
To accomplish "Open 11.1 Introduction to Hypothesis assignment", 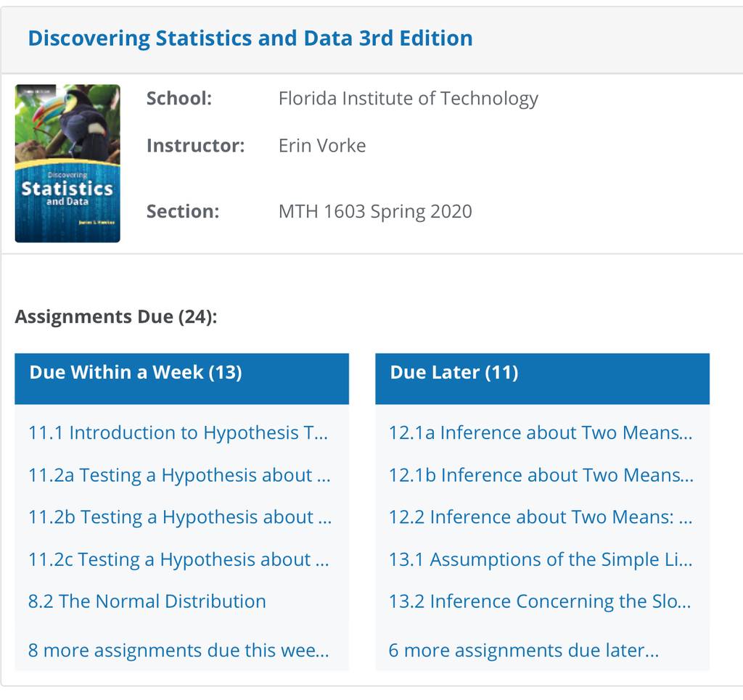I will [x=178, y=432].
